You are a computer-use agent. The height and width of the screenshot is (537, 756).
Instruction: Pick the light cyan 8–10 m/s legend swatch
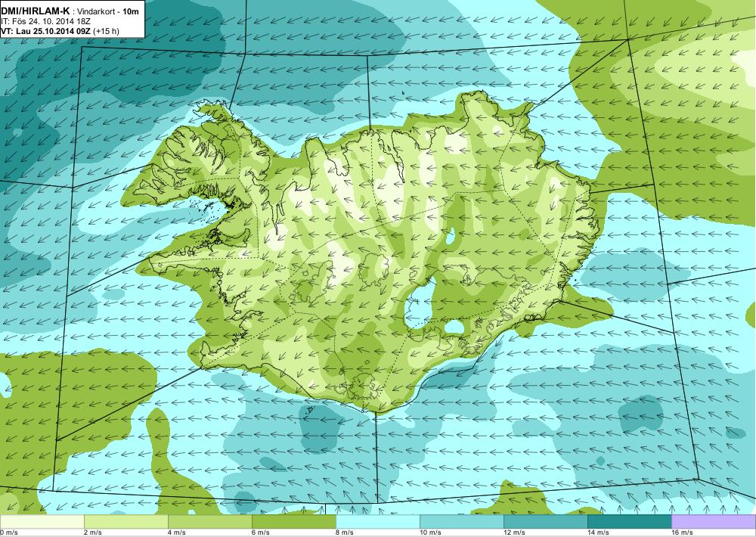377,522
